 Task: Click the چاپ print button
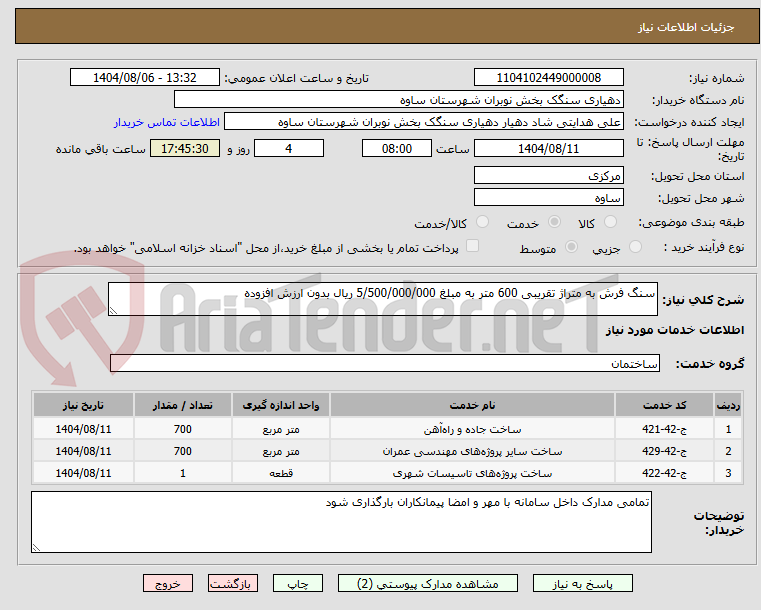click(298, 583)
